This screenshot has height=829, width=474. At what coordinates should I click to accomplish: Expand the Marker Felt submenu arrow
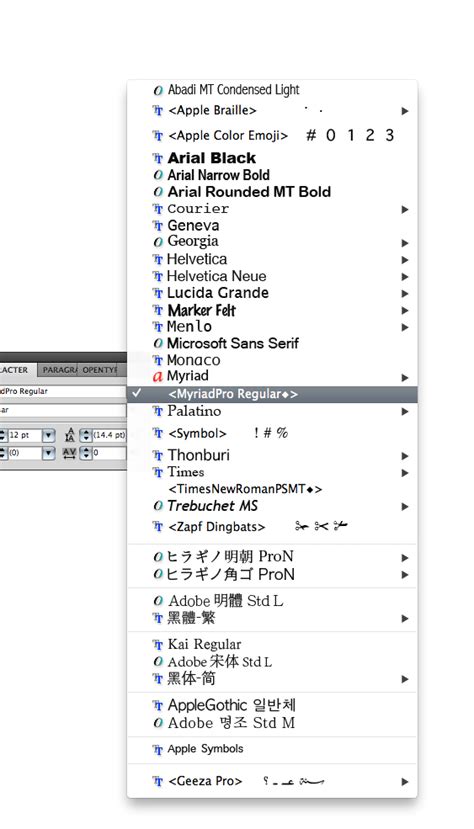pos(405,310)
